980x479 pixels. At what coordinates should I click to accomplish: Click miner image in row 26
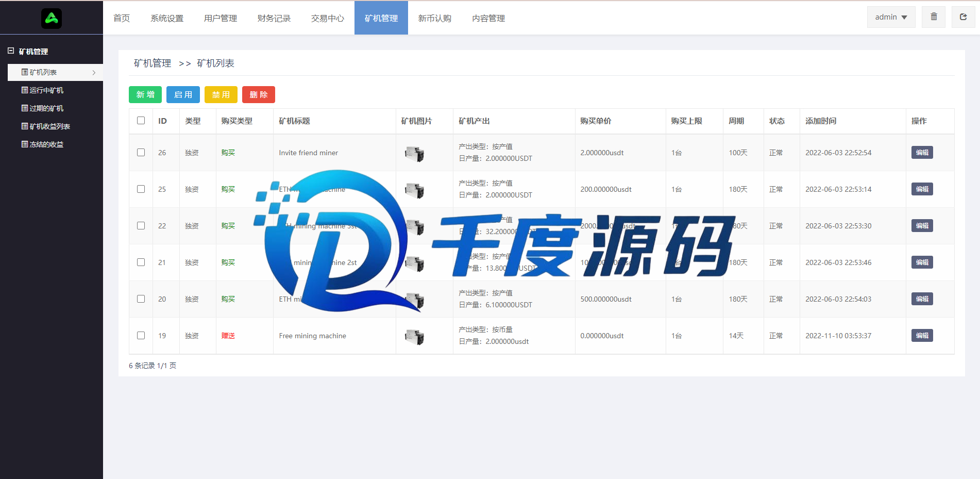coord(414,154)
